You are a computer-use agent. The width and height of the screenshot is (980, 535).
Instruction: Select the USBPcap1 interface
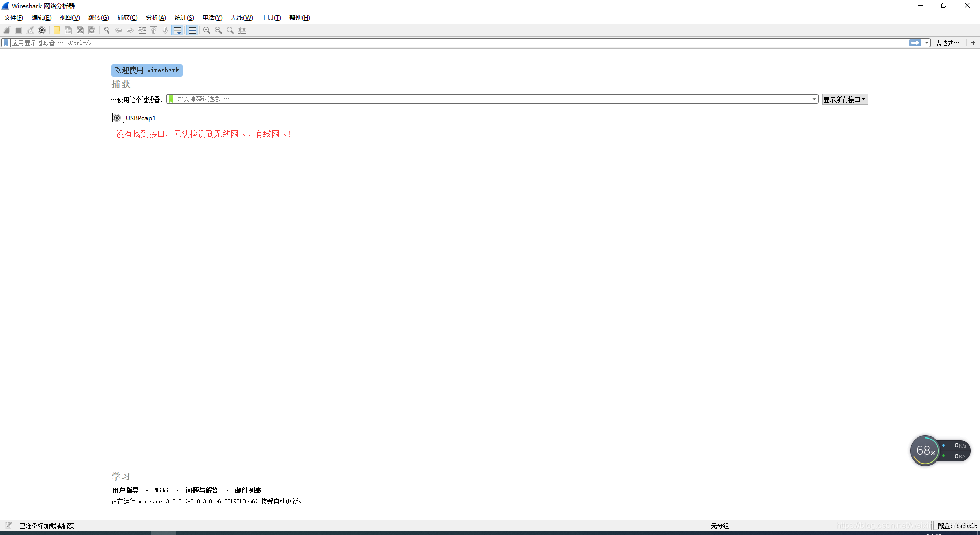click(140, 118)
